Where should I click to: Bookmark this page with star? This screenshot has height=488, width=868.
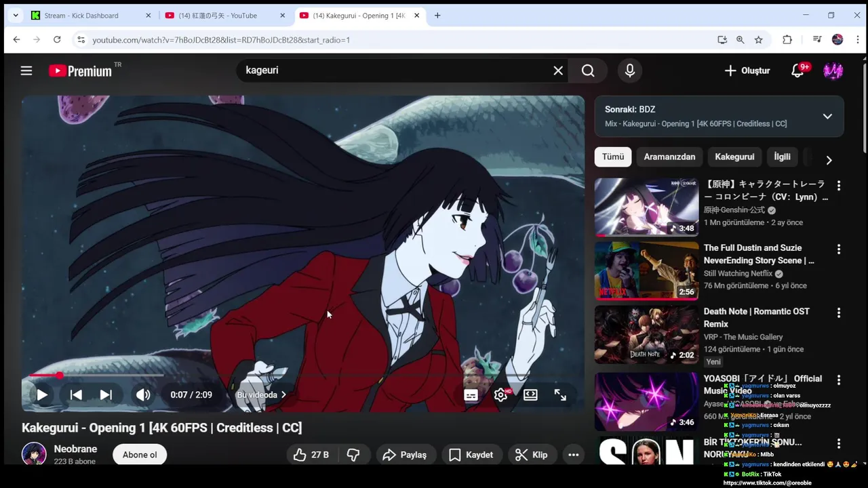tap(759, 40)
